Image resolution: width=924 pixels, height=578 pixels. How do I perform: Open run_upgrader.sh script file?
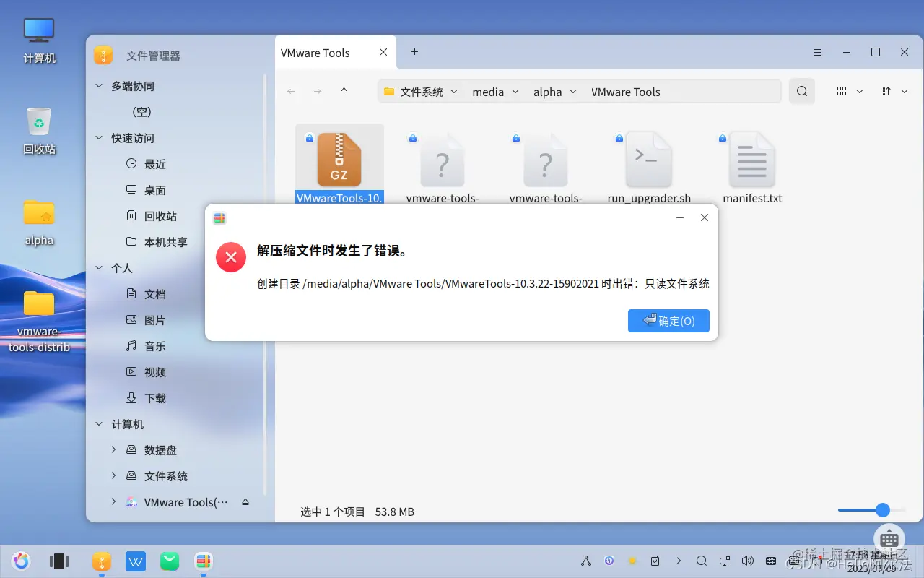pos(648,159)
